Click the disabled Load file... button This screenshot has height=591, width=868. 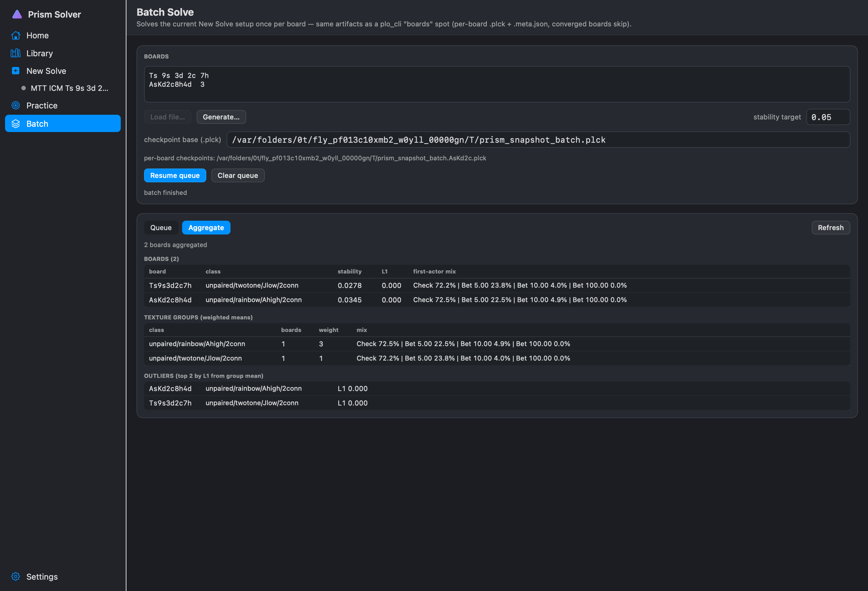167,117
